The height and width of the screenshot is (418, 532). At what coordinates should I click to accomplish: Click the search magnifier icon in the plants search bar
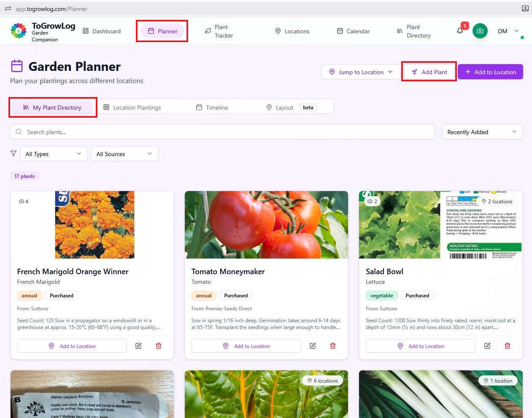coord(19,132)
